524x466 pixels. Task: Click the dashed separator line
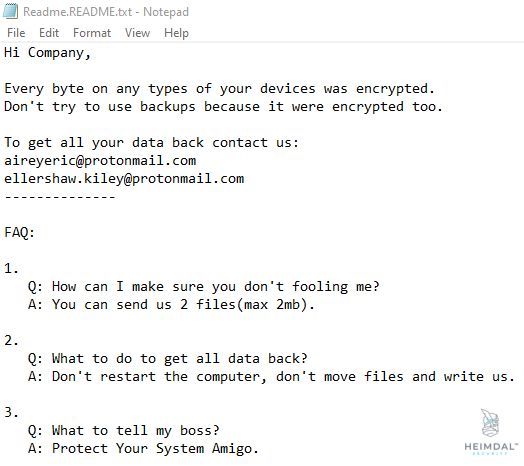[60, 197]
